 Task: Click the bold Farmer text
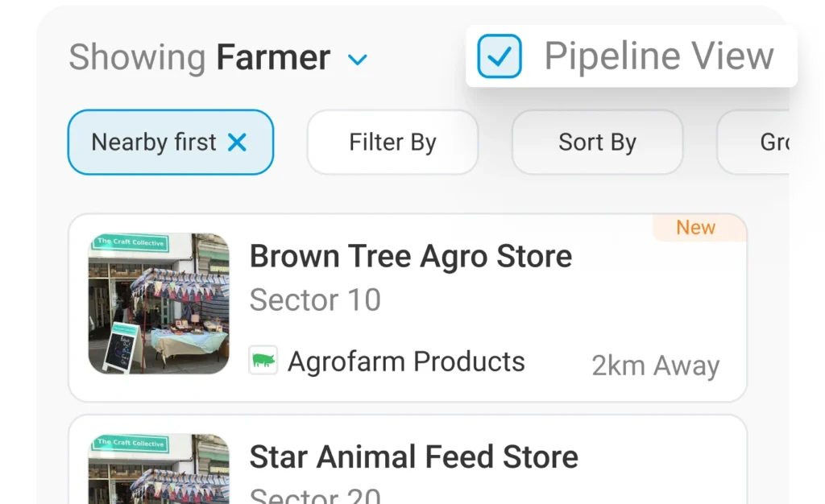(x=273, y=58)
